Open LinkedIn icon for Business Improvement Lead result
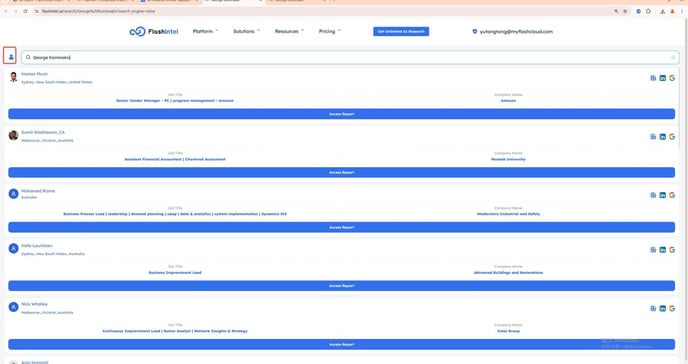Viewport: 688px width, 364px height. pos(663,250)
